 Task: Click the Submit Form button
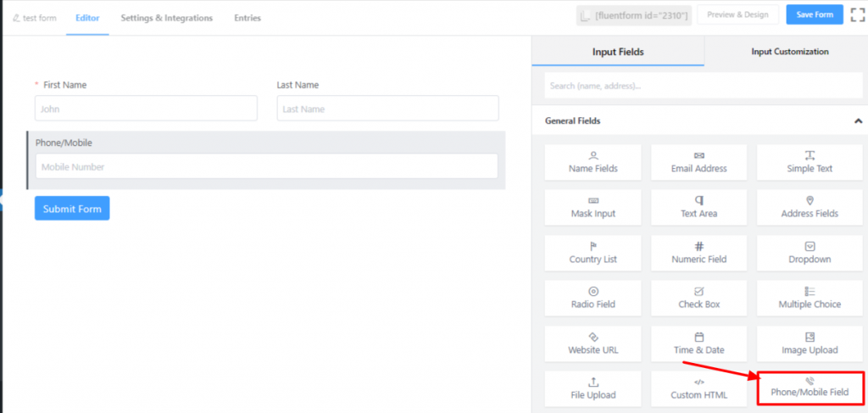(72, 209)
